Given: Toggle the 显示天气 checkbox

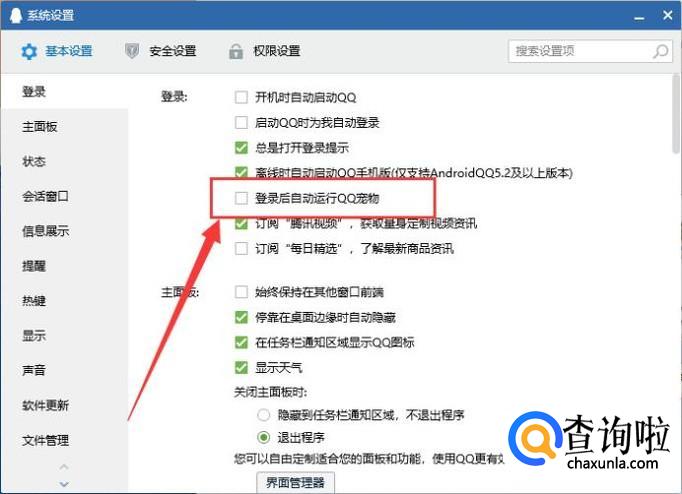Looking at the screenshot, I should click(241, 367).
